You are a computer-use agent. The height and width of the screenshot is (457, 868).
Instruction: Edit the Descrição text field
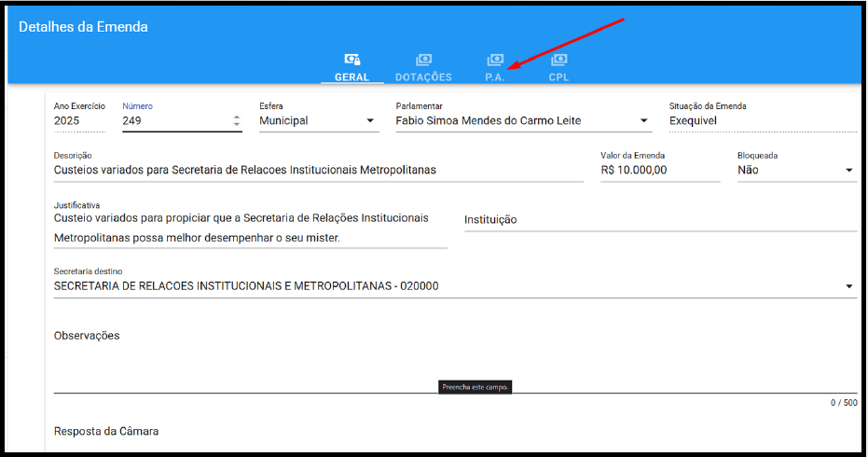click(x=318, y=170)
